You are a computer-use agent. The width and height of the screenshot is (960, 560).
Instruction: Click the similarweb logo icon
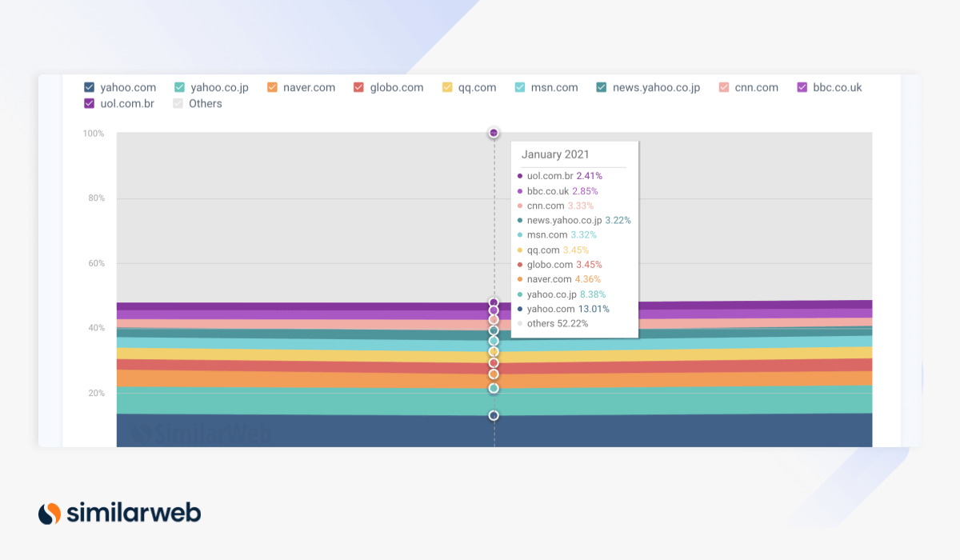[50, 514]
